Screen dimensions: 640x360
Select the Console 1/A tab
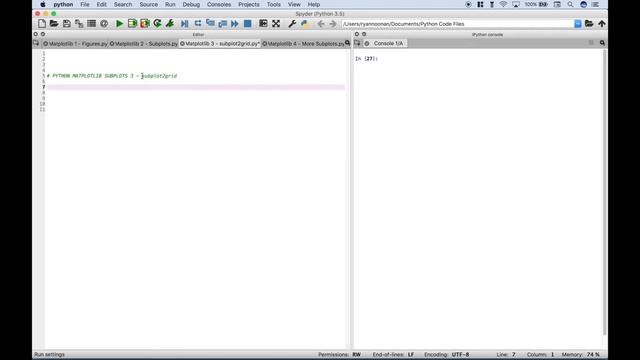(x=385, y=43)
